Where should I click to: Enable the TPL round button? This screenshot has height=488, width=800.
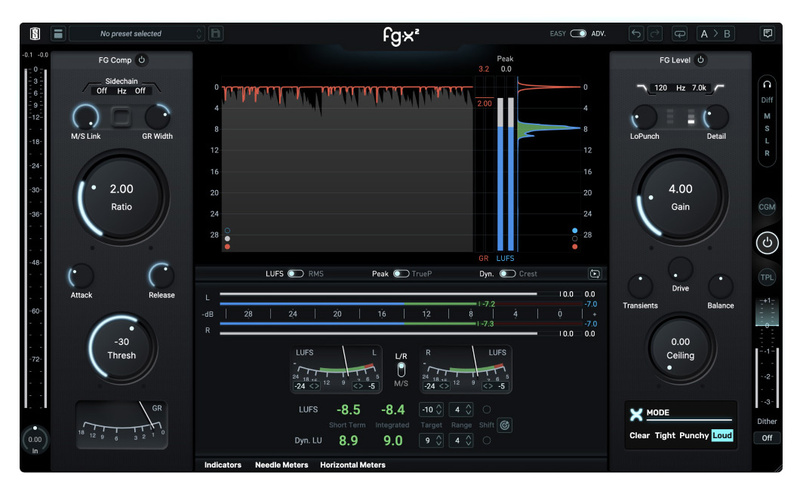[767, 278]
